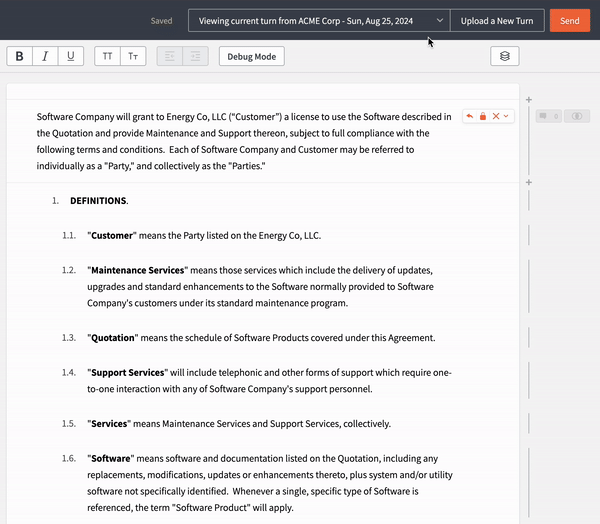This screenshot has height=524, width=600.
Task: Click the decrease indent icon
Action: click(x=170, y=56)
